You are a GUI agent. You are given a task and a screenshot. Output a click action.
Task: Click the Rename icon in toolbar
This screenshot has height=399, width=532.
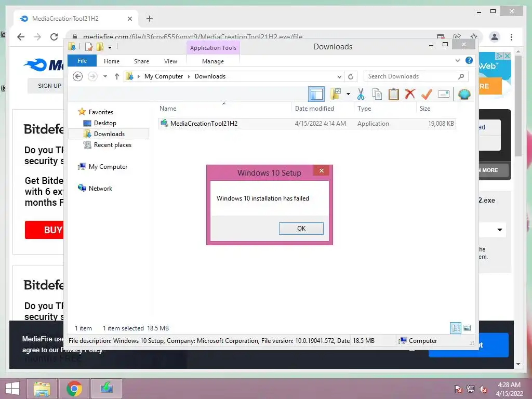point(444,94)
